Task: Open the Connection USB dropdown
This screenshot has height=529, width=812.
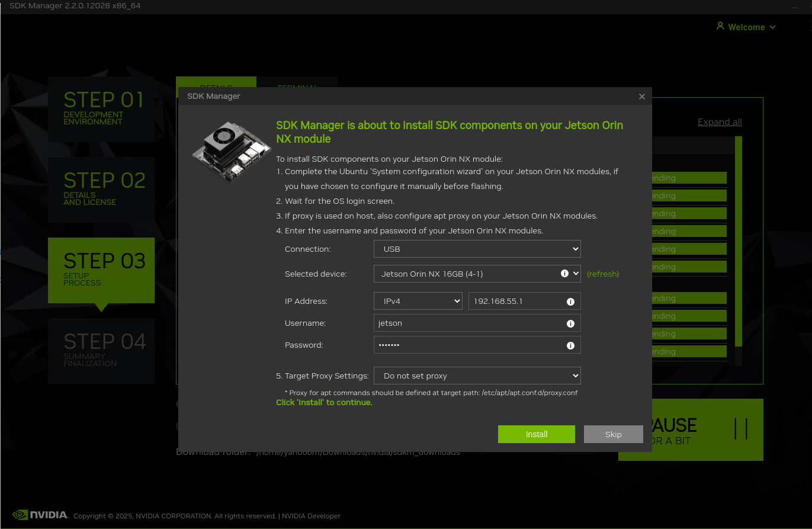Action: pos(477,249)
